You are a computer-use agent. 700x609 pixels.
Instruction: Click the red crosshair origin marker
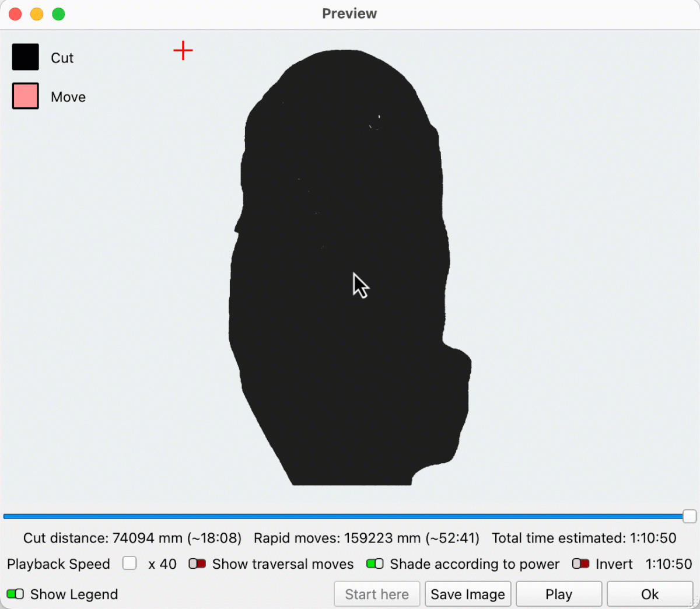tap(183, 51)
